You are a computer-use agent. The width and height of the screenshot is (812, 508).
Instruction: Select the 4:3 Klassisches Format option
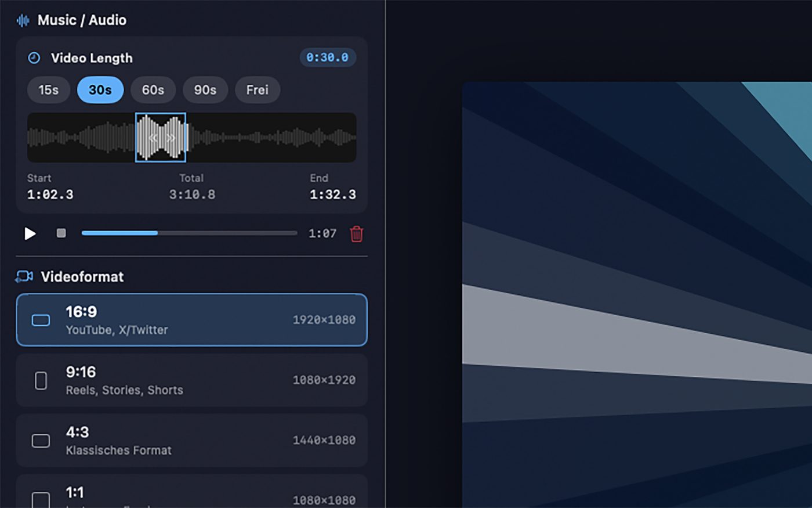191,441
